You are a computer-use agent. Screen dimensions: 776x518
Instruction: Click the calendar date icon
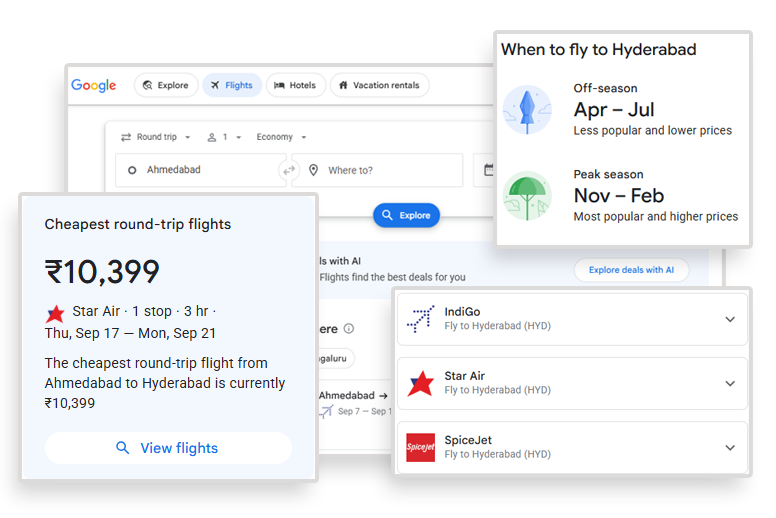(489, 170)
